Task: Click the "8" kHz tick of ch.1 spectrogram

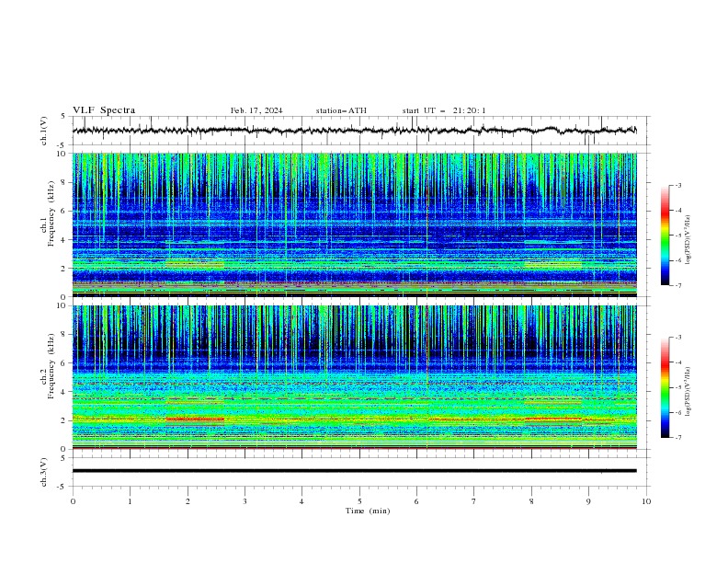Action: point(64,182)
